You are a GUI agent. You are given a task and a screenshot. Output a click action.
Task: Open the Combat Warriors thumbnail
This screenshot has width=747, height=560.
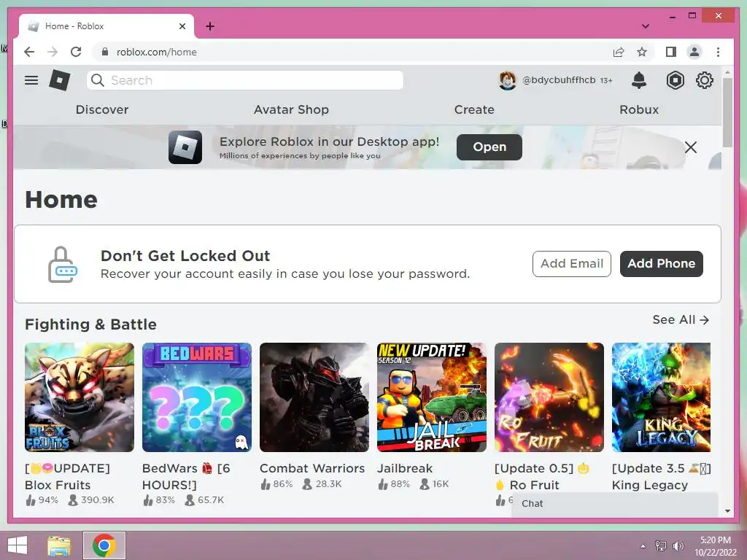[x=314, y=397]
